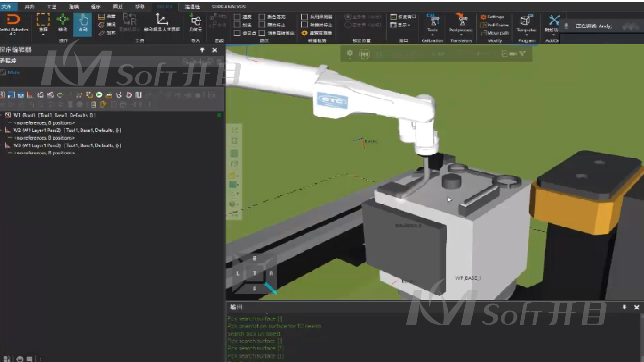Click the measure ruler tool in ribbon
The width and height of the screenshot is (644, 362).
pyautogui.click(x=107, y=17)
